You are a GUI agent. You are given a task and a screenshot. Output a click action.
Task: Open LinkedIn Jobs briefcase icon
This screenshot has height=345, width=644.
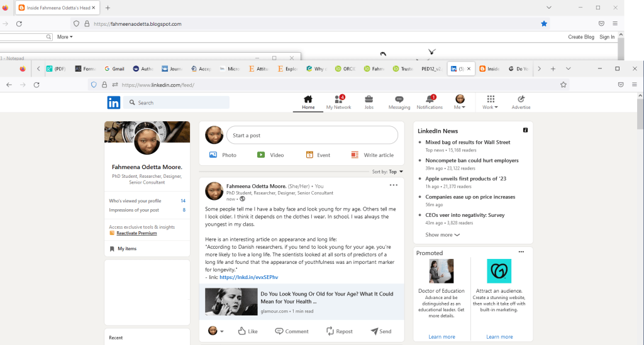click(369, 99)
